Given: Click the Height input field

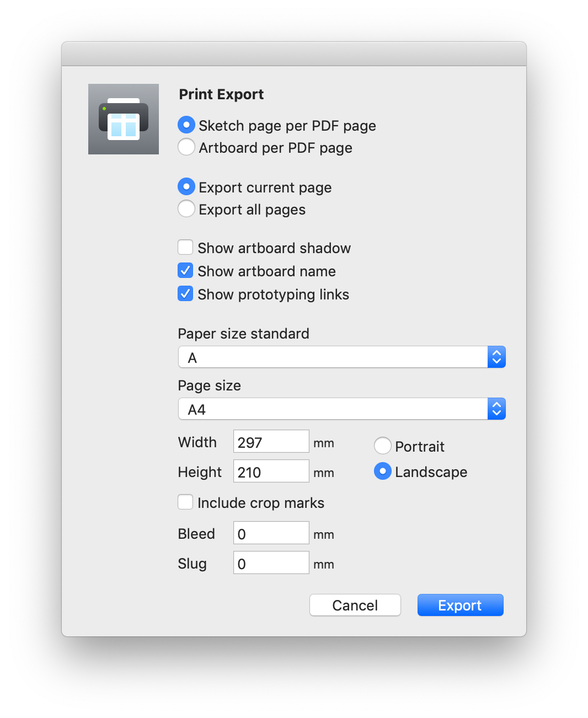Looking at the screenshot, I should click(271, 471).
